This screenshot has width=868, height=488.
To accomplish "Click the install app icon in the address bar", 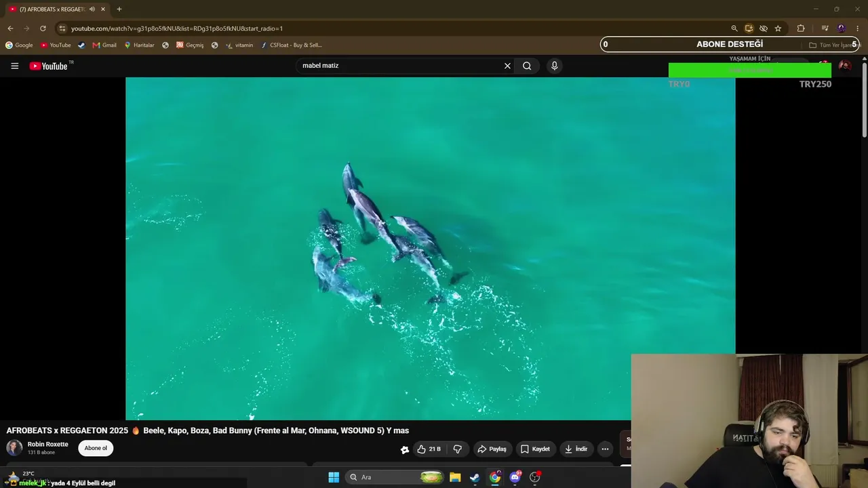I will pos(749,28).
